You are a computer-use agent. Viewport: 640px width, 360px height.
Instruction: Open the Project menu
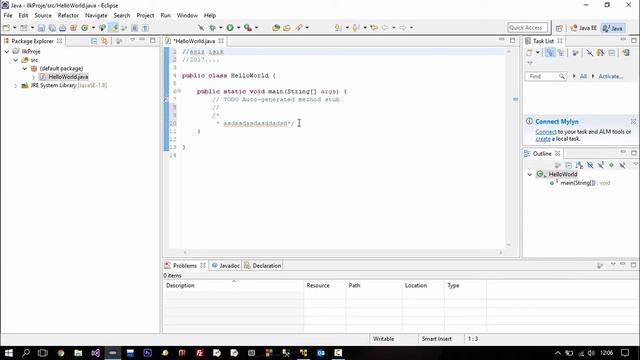145,15
